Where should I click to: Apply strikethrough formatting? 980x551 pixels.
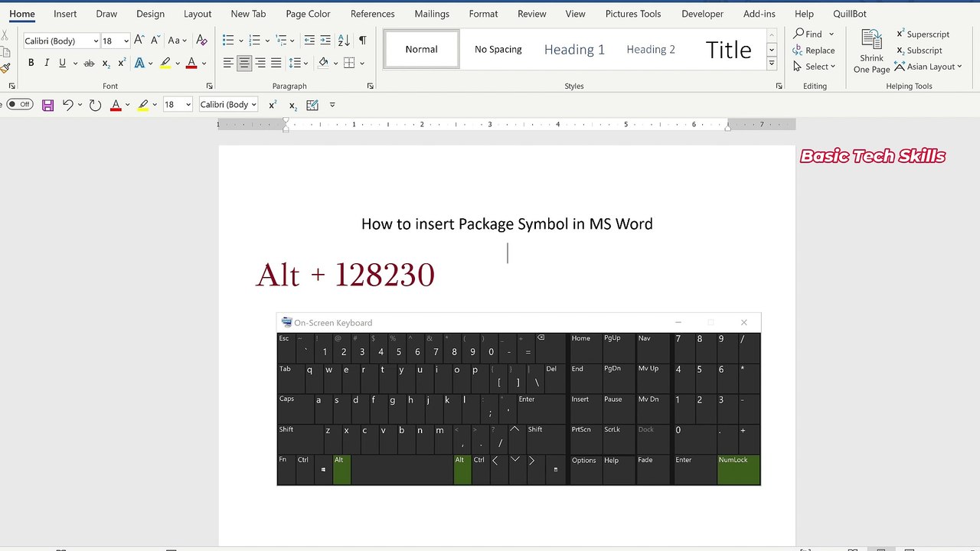click(x=89, y=63)
